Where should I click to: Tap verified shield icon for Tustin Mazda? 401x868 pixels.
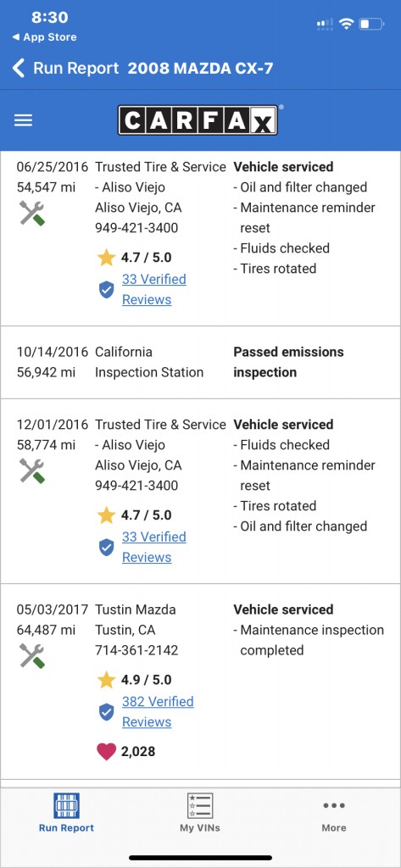click(106, 712)
